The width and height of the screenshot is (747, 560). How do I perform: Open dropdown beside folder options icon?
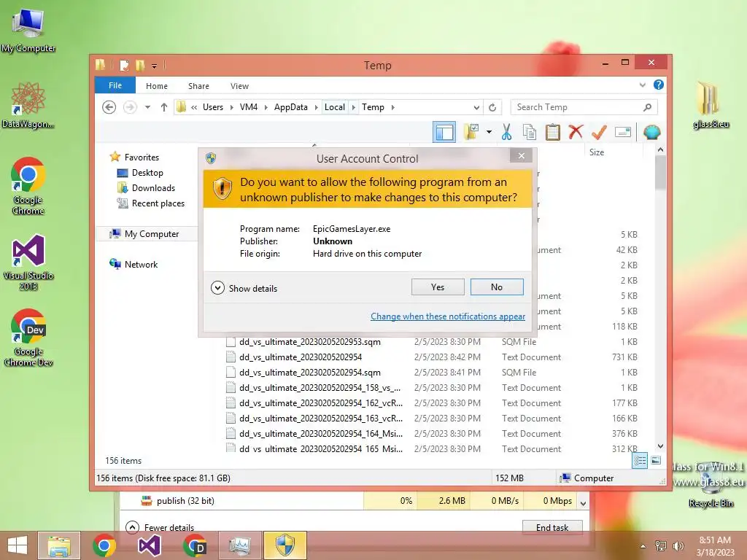point(489,132)
